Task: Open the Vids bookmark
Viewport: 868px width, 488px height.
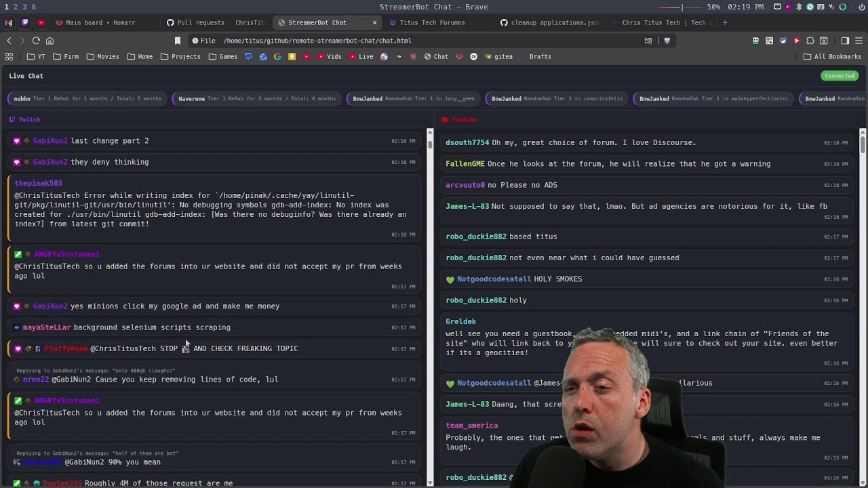Action: [328, 56]
